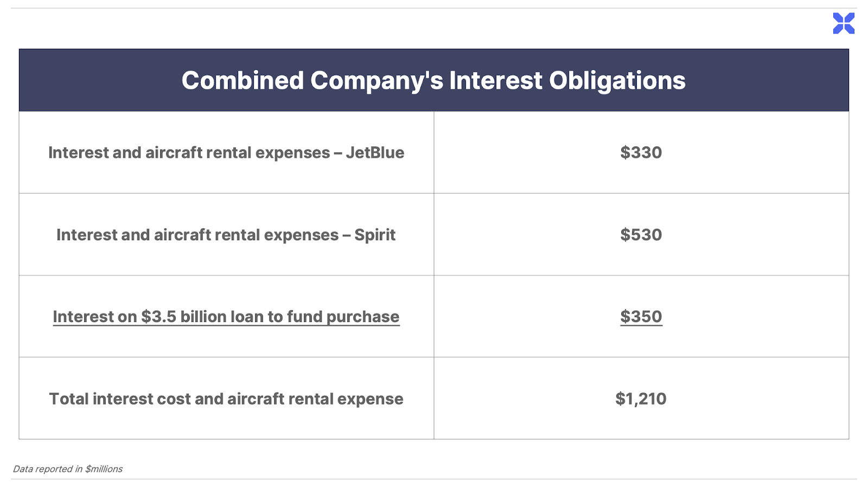Click the blue X-shaped logo icon
Image resolution: width=868 pixels, height=488 pixels.
coord(844,23)
